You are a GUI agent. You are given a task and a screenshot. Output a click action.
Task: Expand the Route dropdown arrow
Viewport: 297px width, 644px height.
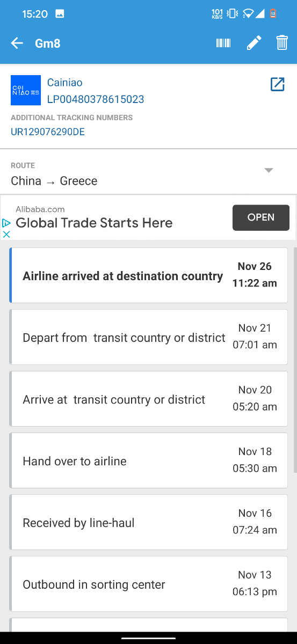click(269, 170)
